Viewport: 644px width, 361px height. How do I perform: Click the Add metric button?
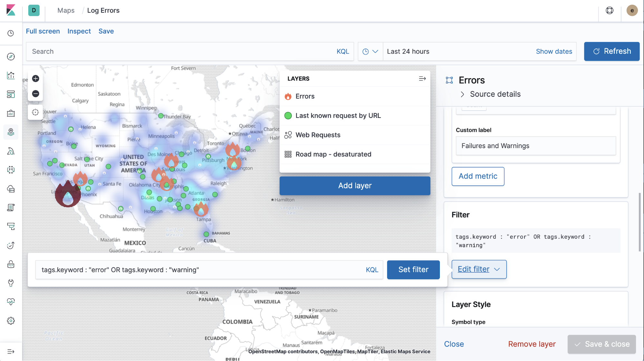click(478, 176)
